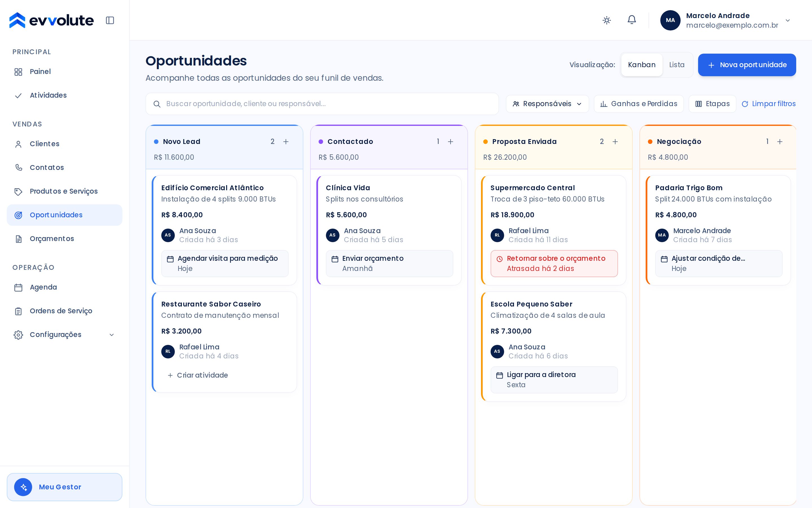Open Agendar visita para medição activity

(x=225, y=263)
